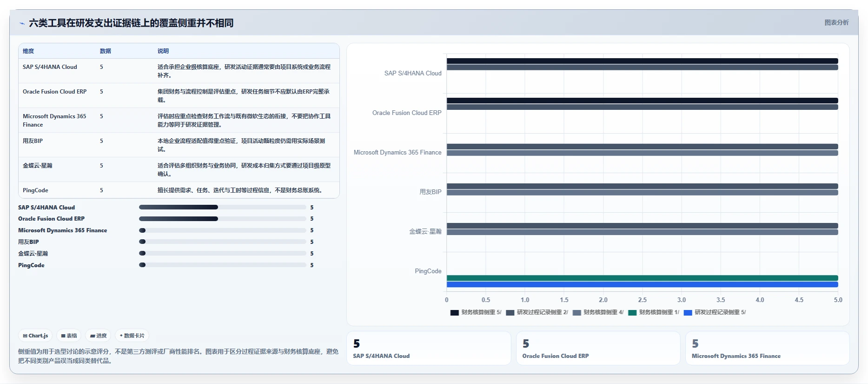Screen dimensions: 868x384
Task: Click the PingCode progress bar
Action: tap(222, 265)
